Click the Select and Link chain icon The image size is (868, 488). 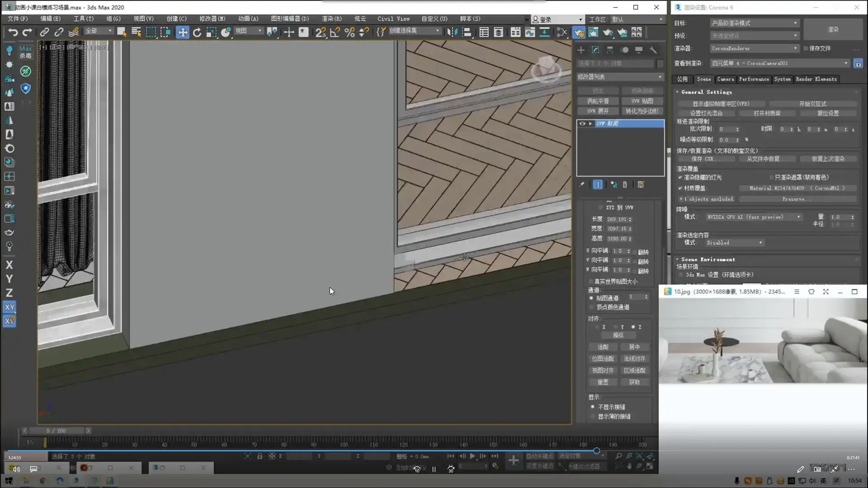(44, 32)
